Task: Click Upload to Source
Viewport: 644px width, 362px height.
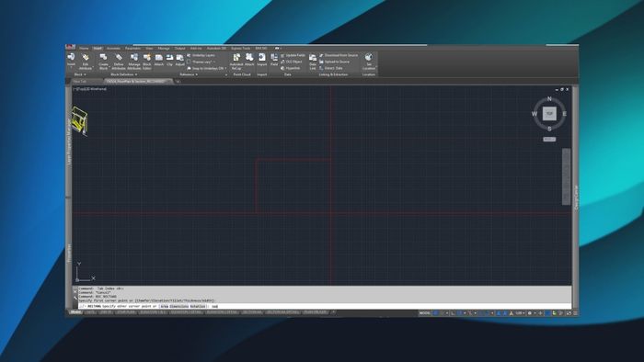Action: 334,62
